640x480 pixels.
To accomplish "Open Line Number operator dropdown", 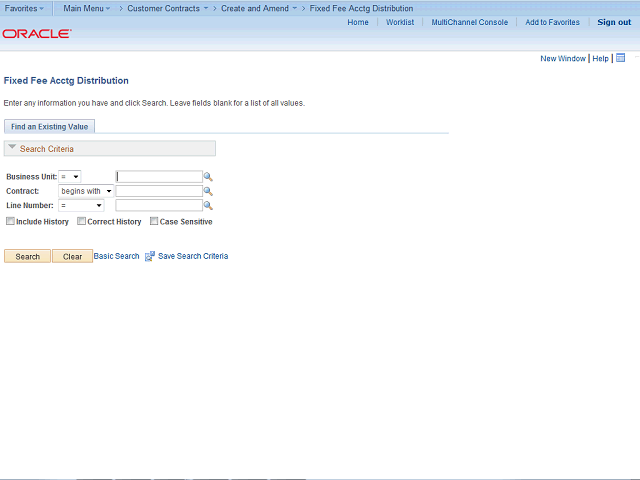I will click(x=81, y=205).
